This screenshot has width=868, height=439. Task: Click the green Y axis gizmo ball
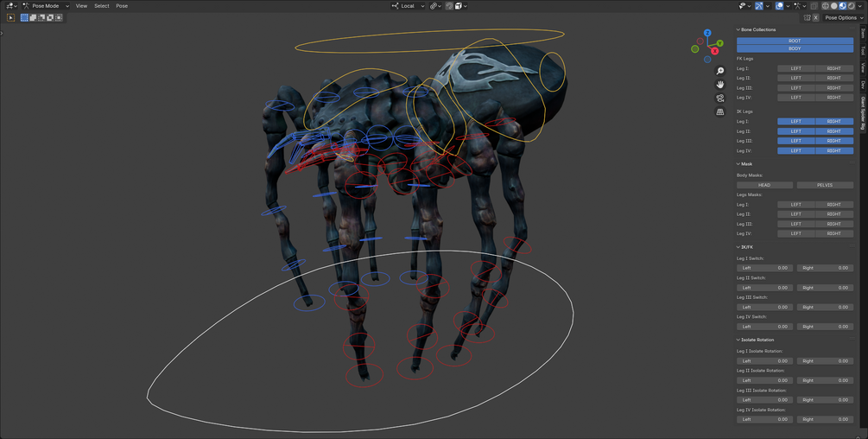(719, 43)
